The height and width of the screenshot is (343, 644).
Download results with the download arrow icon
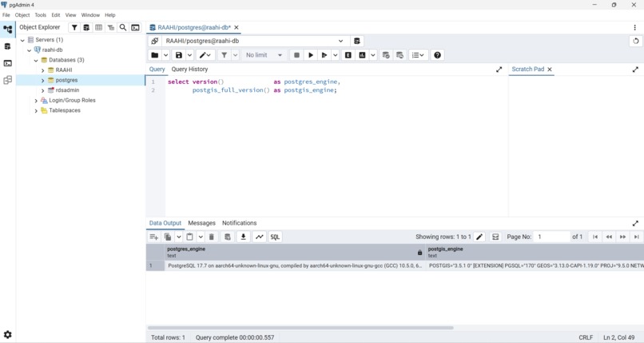click(x=243, y=237)
